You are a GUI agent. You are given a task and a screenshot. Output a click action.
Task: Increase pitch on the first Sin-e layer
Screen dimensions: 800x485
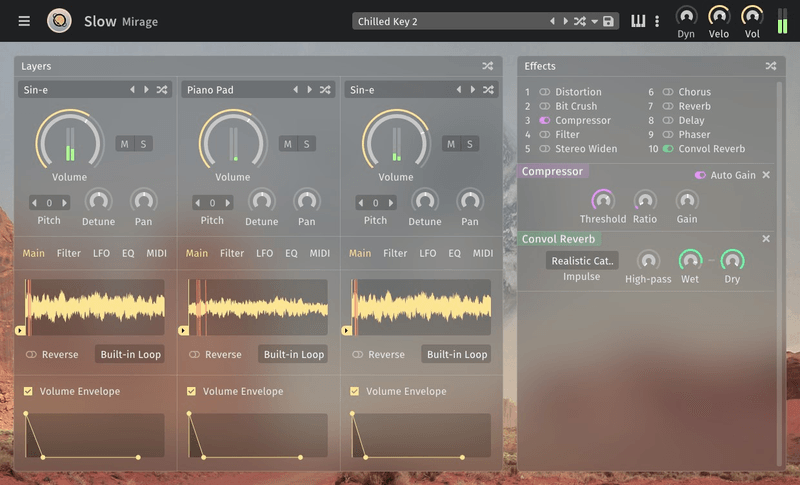click(64, 203)
